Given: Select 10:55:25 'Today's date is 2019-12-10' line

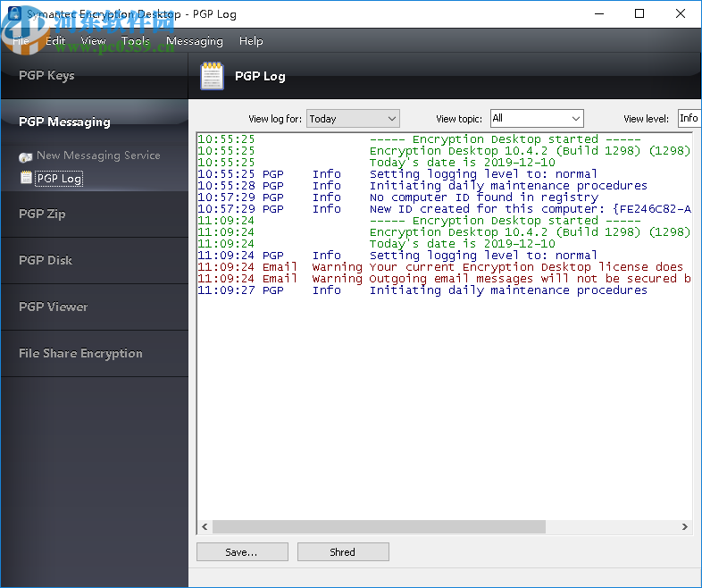Looking at the screenshot, I should pos(445,163).
